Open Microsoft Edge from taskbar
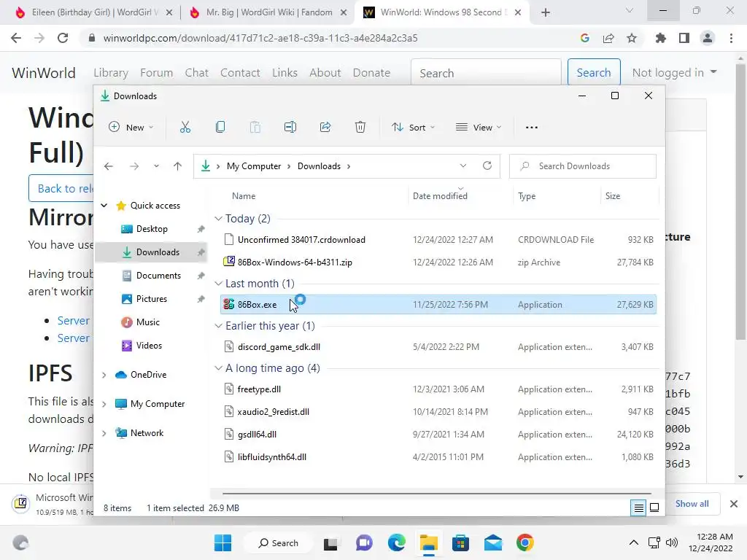This screenshot has height=560, width=747. pos(396,542)
